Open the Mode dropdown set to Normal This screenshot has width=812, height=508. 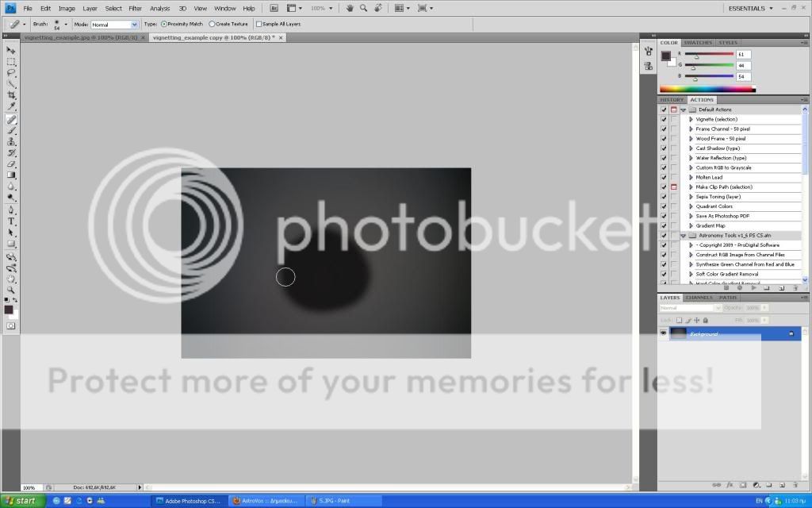[114, 25]
